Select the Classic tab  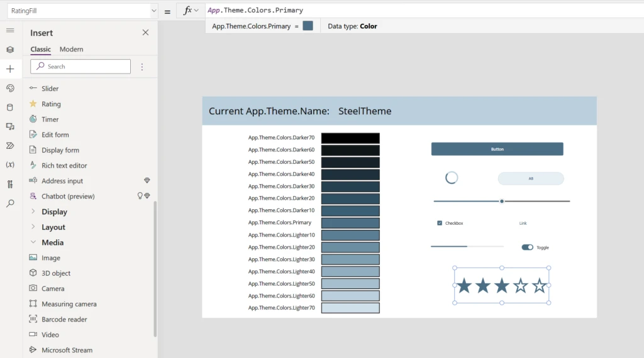point(41,50)
